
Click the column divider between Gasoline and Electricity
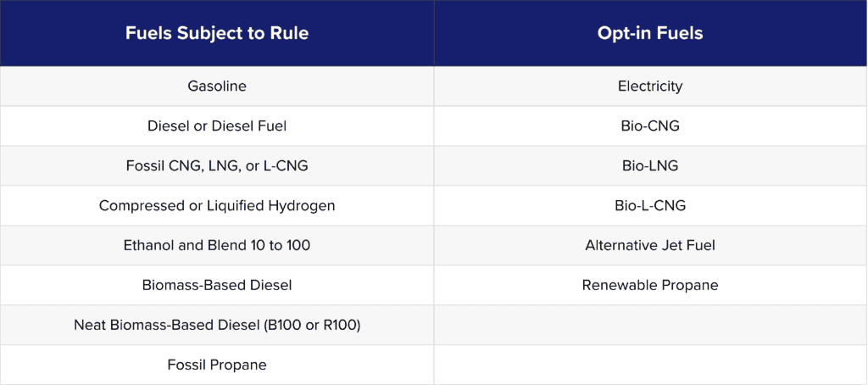pyautogui.click(x=434, y=86)
